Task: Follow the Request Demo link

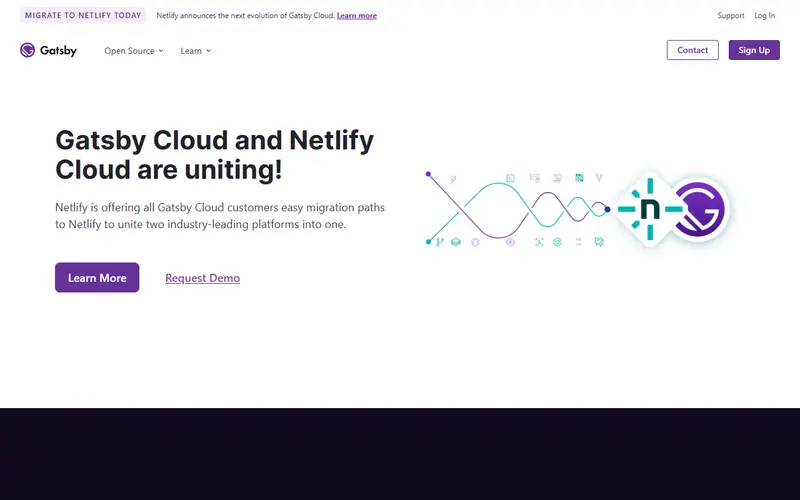Action: [203, 278]
